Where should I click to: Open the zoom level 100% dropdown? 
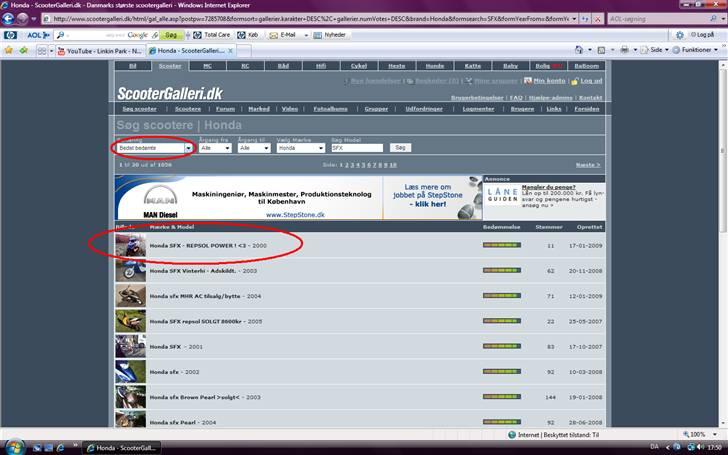pos(697,435)
